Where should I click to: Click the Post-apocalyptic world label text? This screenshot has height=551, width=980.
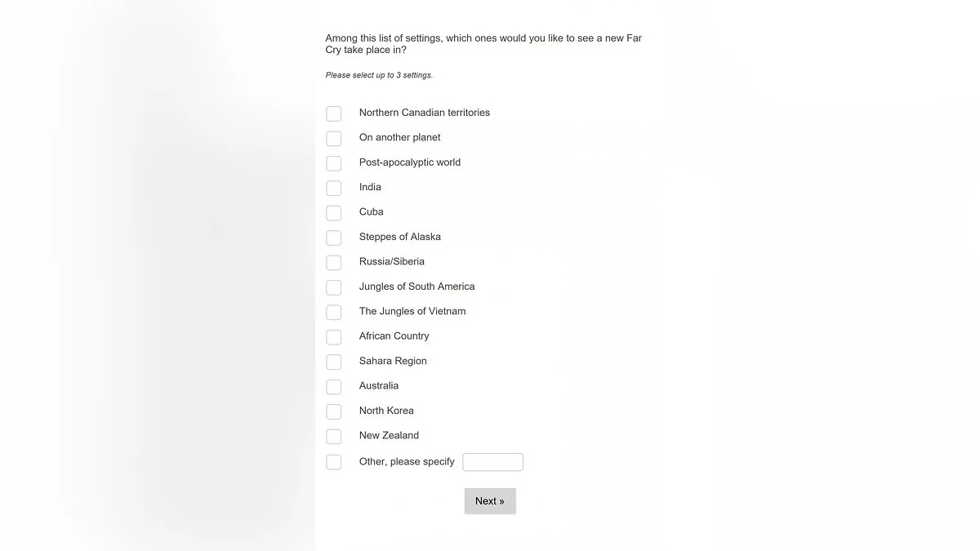[x=409, y=162]
